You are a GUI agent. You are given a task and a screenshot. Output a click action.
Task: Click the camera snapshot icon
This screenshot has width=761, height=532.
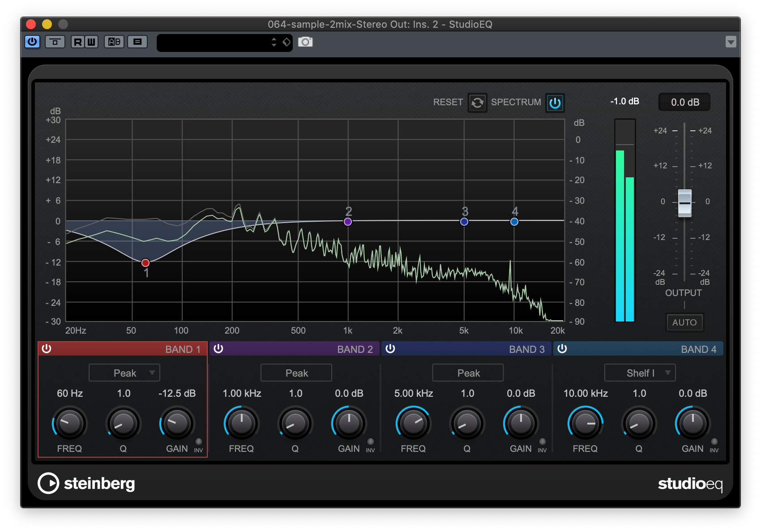[306, 42]
